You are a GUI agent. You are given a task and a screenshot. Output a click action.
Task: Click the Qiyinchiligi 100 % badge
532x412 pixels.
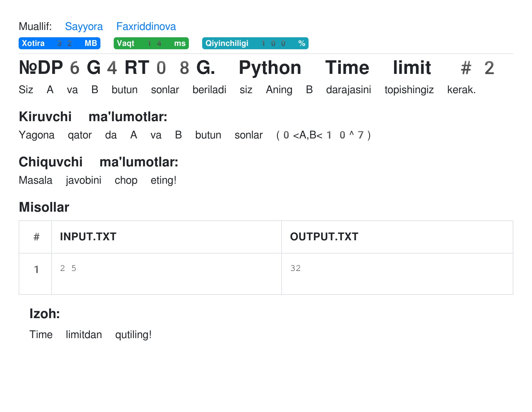(255, 43)
